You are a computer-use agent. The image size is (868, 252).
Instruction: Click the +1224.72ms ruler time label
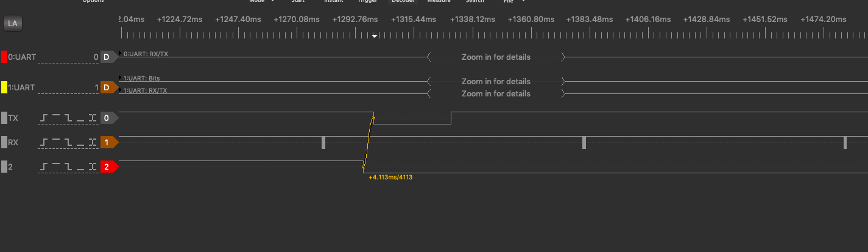click(179, 20)
